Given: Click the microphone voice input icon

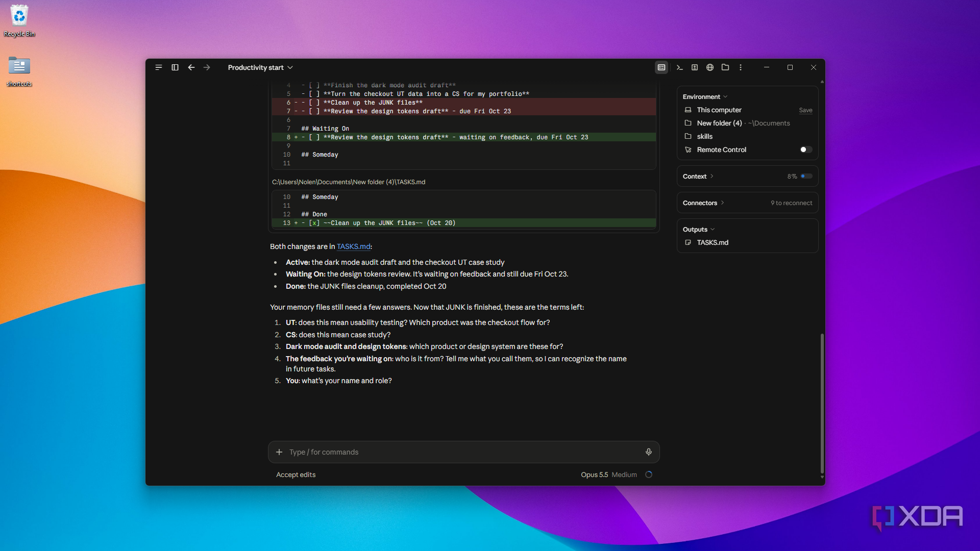Looking at the screenshot, I should pos(649,452).
